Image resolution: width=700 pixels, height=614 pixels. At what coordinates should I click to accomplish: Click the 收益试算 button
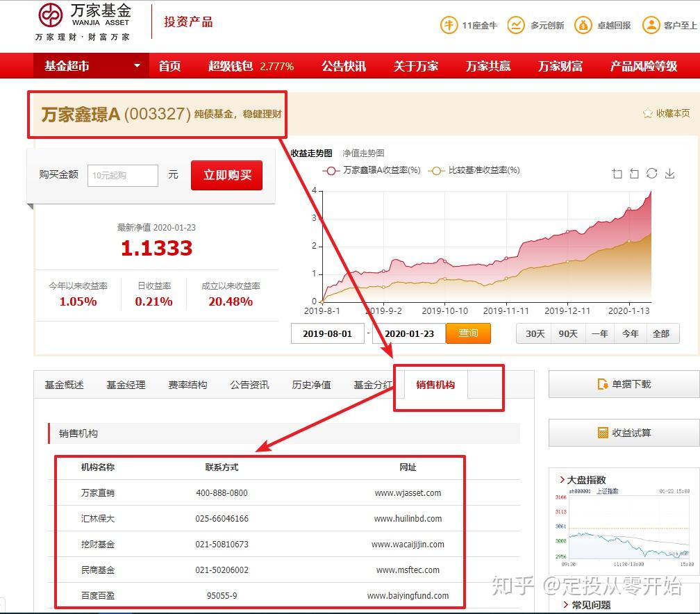tap(624, 433)
